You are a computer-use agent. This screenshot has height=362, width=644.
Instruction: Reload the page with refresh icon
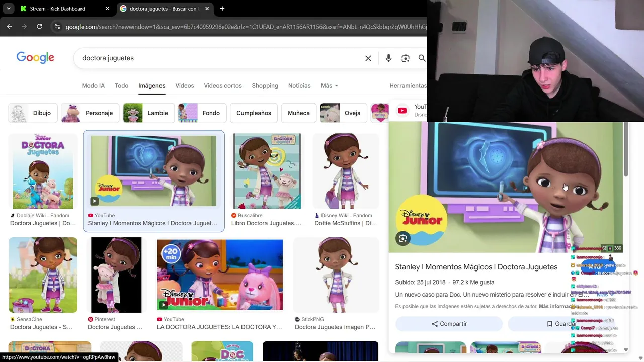click(39, 26)
